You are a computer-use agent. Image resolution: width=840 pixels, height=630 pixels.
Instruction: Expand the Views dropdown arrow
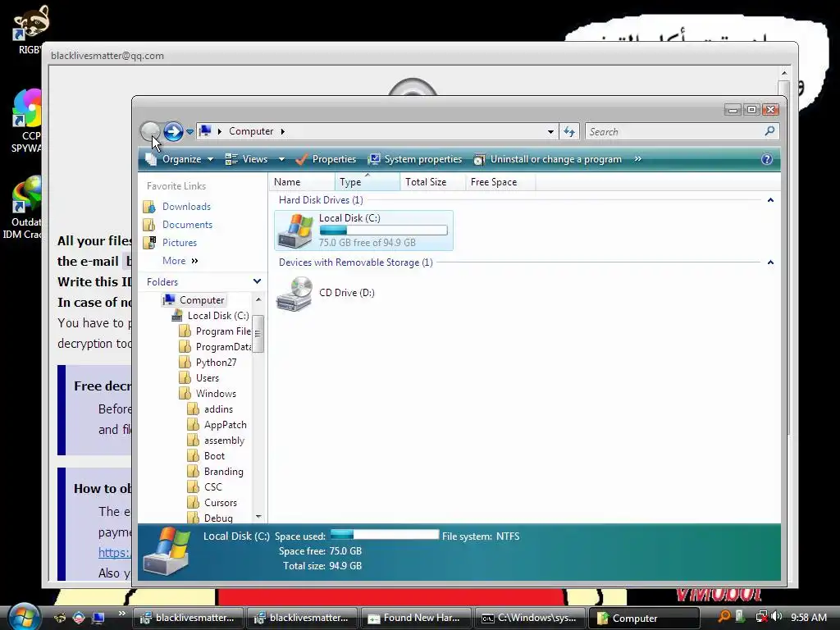click(282, 159)
